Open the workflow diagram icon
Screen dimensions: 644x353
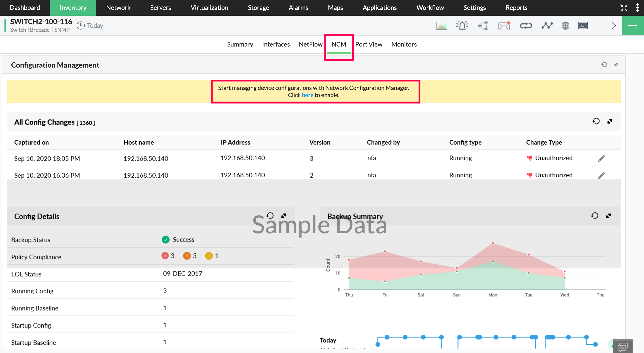483,26
